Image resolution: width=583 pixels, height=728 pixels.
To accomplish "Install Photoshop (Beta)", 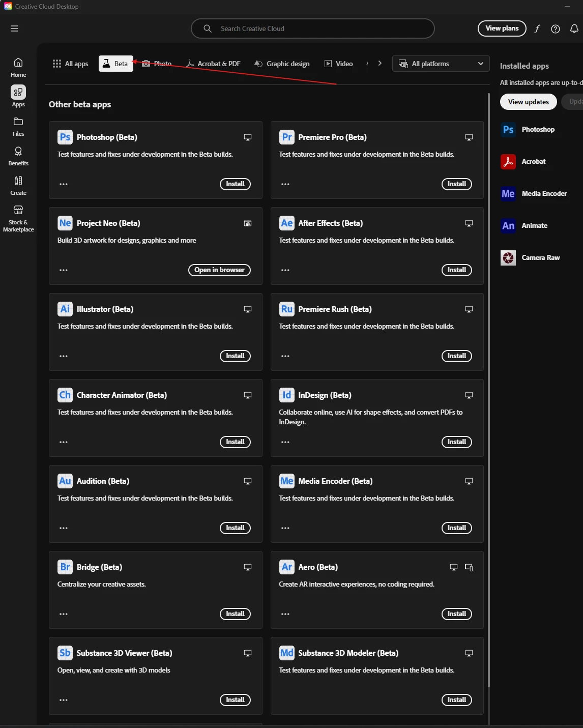I will tap(235, 184).
